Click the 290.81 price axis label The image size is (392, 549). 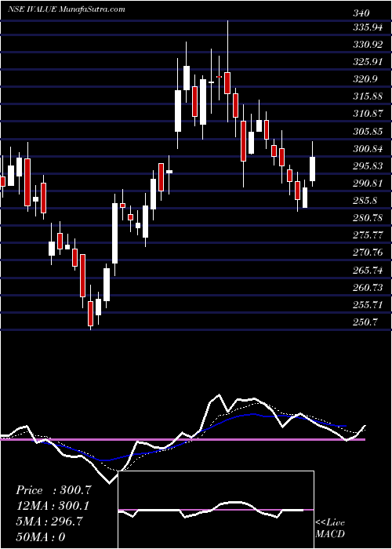[x=368, y=184]
